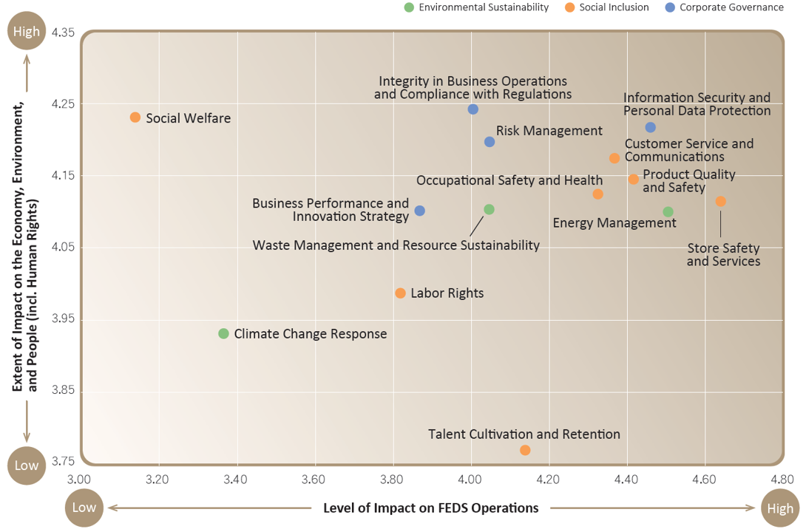Image resolution: width=806 pixels, height=532 pixels.
Task: Click the Environmental Sustainability legend swatch
Action: pos(409,7)
